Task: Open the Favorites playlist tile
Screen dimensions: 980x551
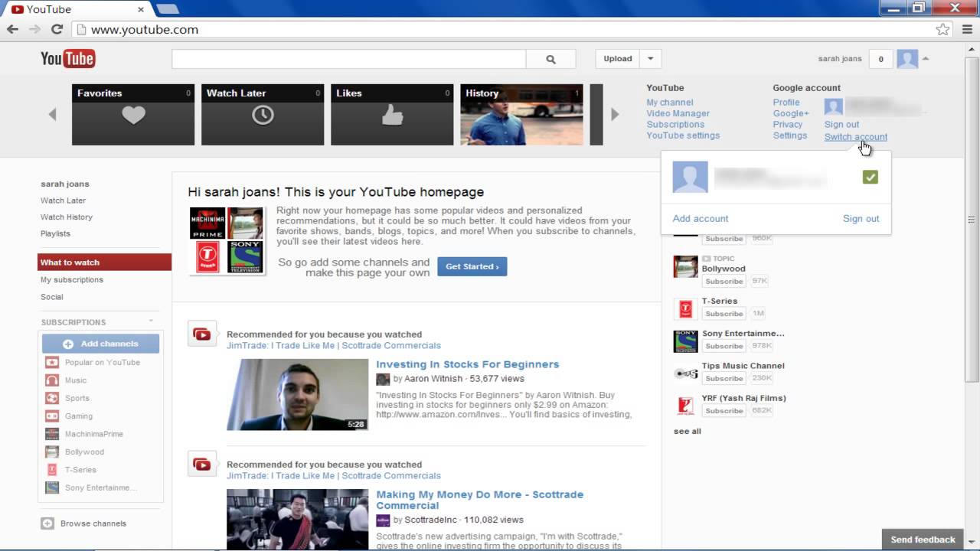Action: [133, 115]
